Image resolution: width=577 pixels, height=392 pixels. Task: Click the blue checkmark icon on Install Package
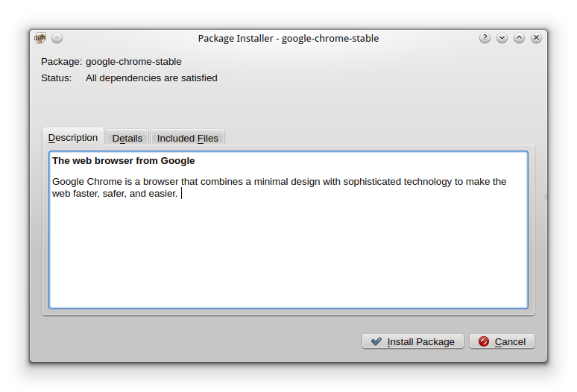[376, 341]
